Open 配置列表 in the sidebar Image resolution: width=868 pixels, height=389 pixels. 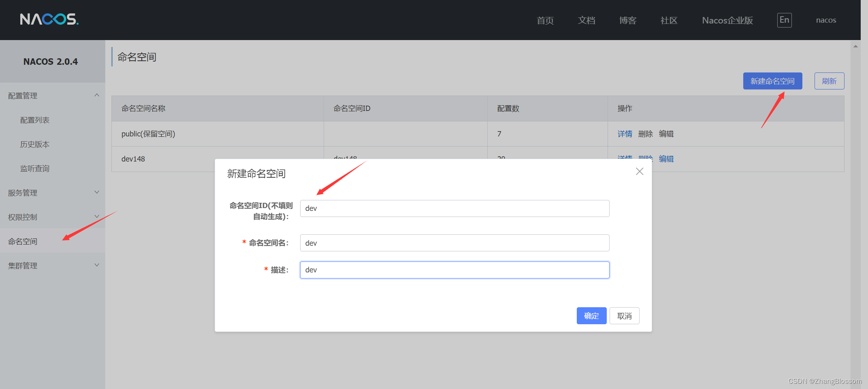coord(35,120)
